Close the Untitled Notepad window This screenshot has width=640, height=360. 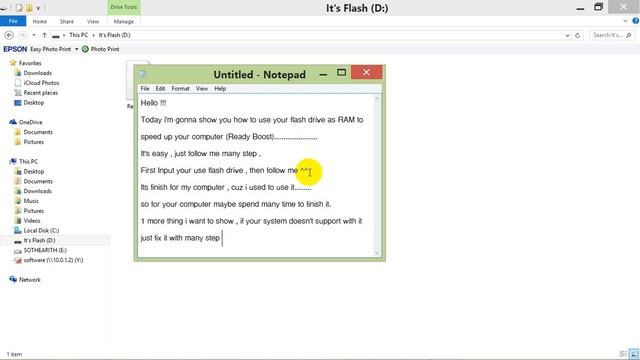point(366,73)
